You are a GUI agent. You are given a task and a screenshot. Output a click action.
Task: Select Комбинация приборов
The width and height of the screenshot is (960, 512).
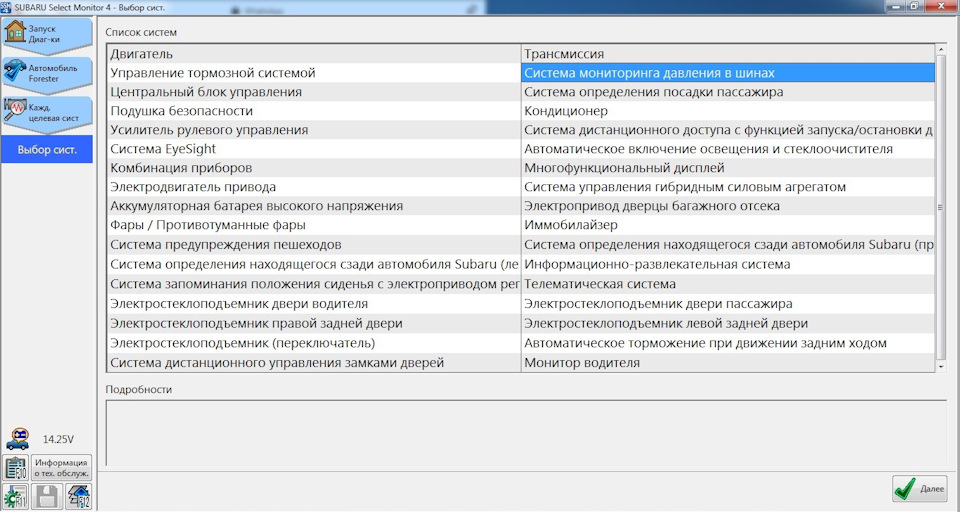pos(314,168)
